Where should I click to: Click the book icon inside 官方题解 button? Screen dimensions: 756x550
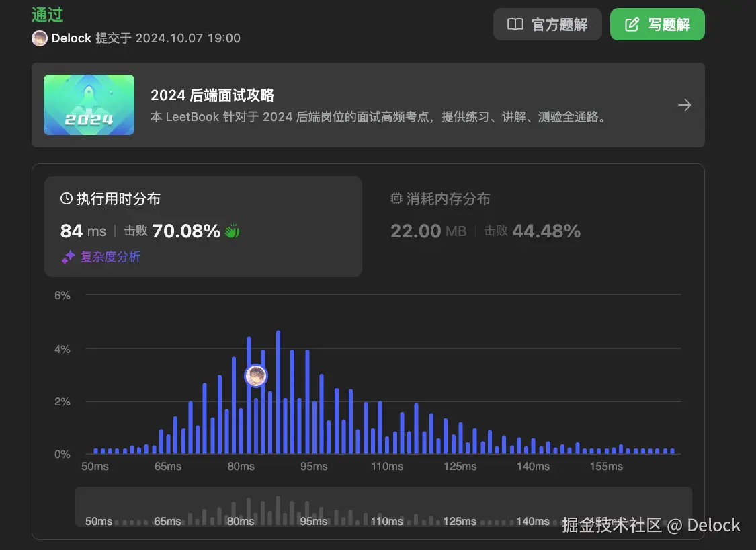point(515,24)
